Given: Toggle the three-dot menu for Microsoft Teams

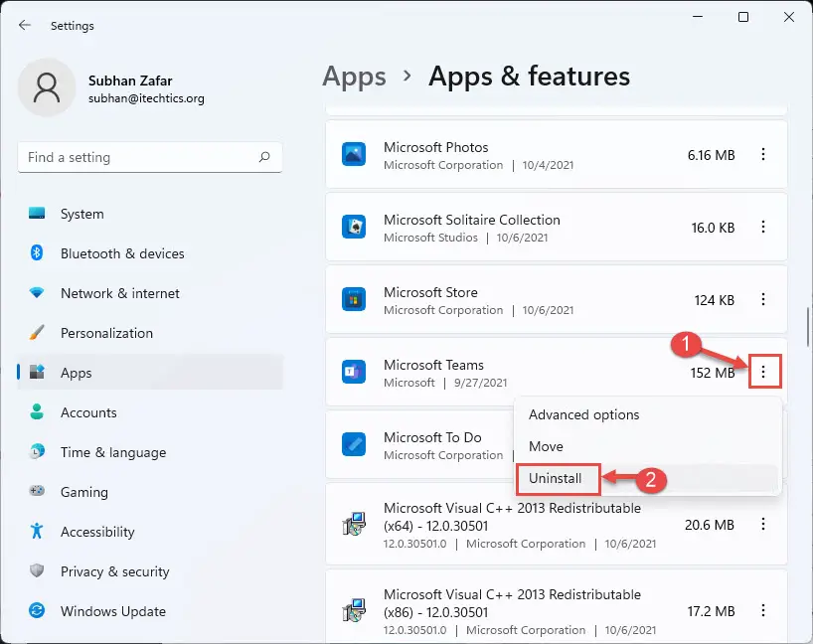Looking at the screenshot, I should click(x=762, y=372).
